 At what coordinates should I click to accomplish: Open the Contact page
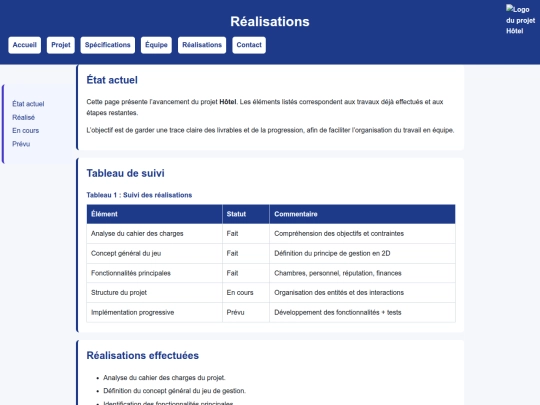tap(249, 45)
